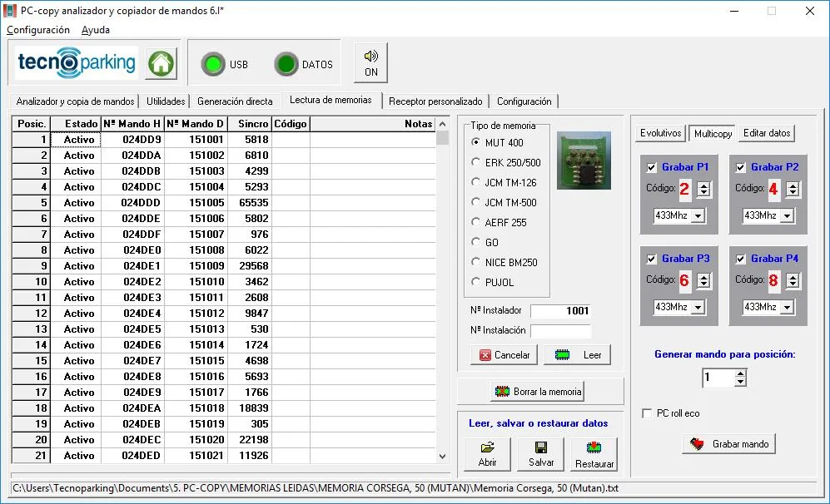
Task: Click table scrollbar up arrow
Action: [443, 124]
